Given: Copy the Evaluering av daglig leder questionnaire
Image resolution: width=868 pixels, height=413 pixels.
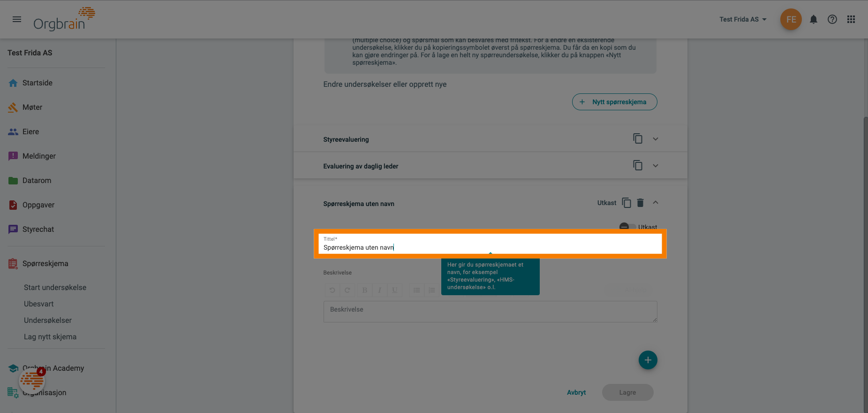Looking at the screenshot, I should 638,165.
